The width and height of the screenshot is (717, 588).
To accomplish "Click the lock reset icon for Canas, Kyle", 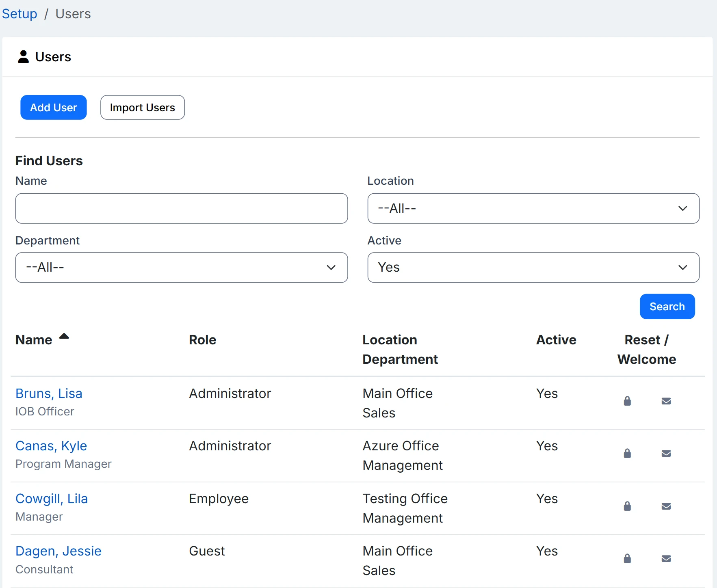I will click(x=627, y=454).
